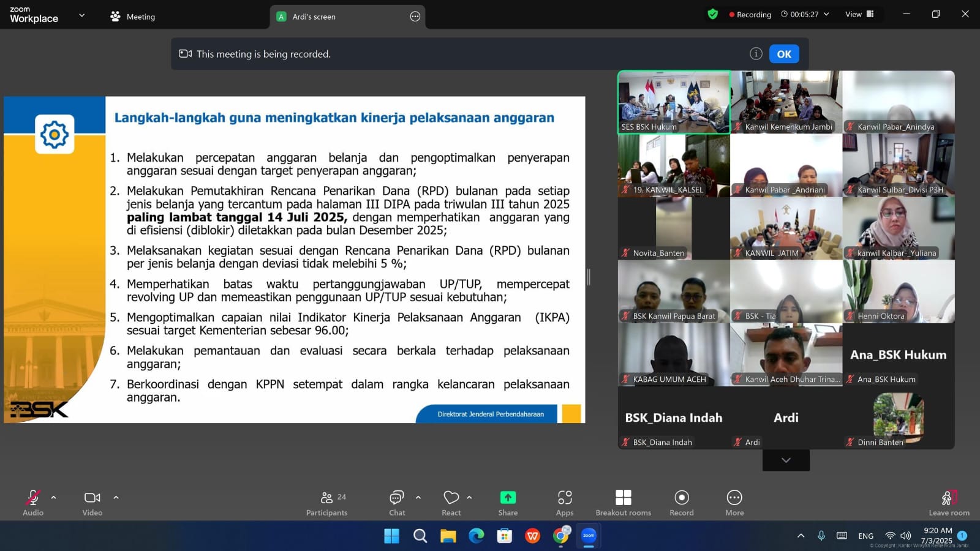The image size is (980, 551).
Task: Open the More options menu
Action: pos(734,502)
